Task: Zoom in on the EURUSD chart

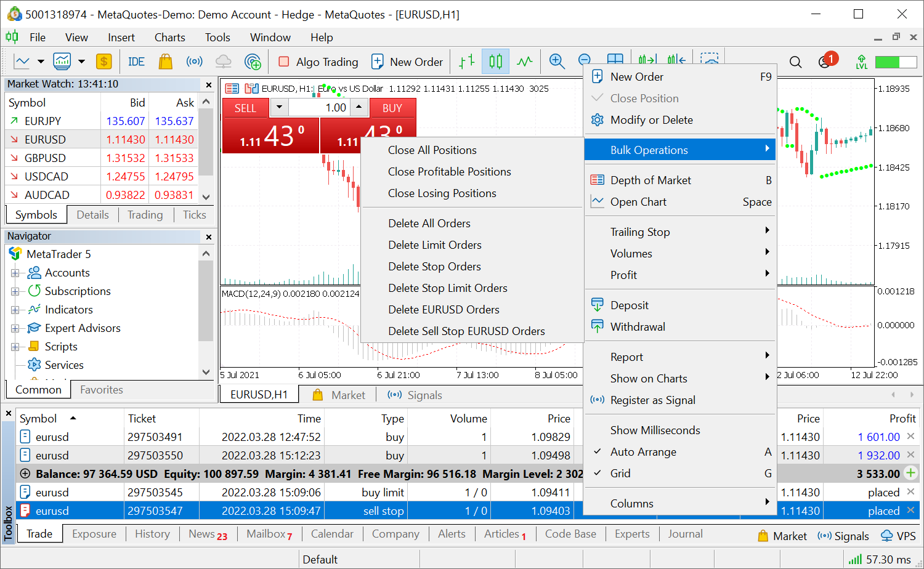Action: (557, 61)
